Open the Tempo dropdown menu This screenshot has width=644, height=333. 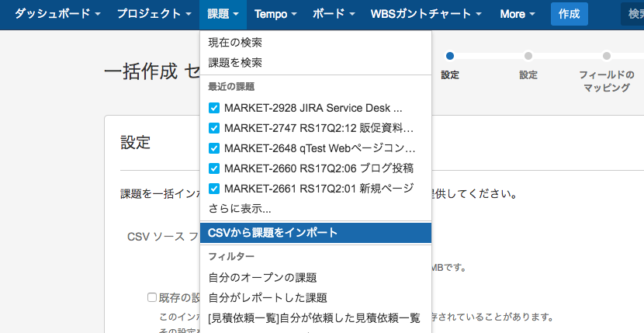coord(275,14)
